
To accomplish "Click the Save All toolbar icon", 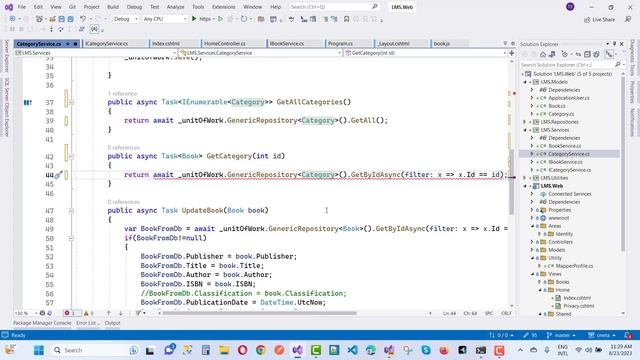I will [x=70, y=19].
